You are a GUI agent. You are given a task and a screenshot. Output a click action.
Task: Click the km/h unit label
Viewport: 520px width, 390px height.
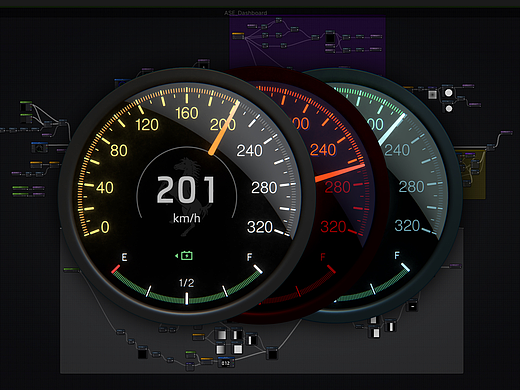coord(187,218)
